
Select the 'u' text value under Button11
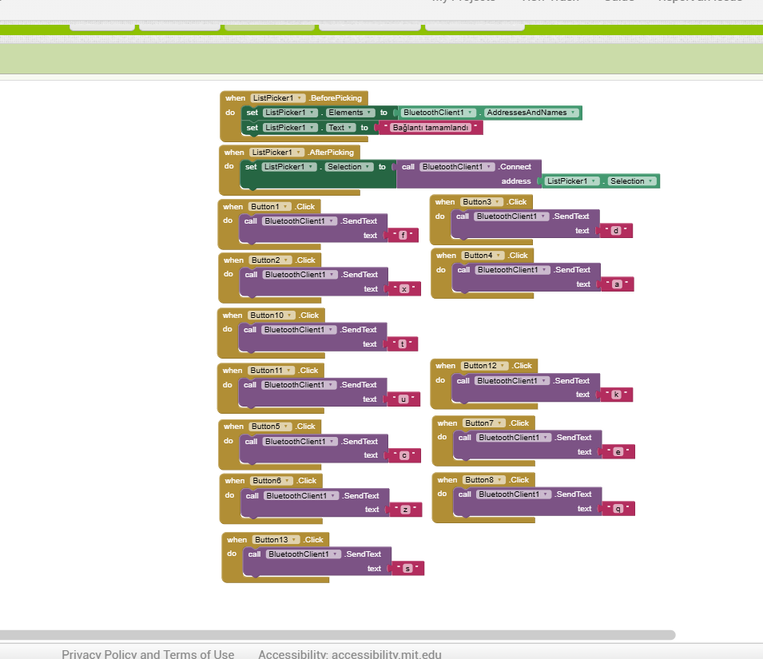coord(403,400)
